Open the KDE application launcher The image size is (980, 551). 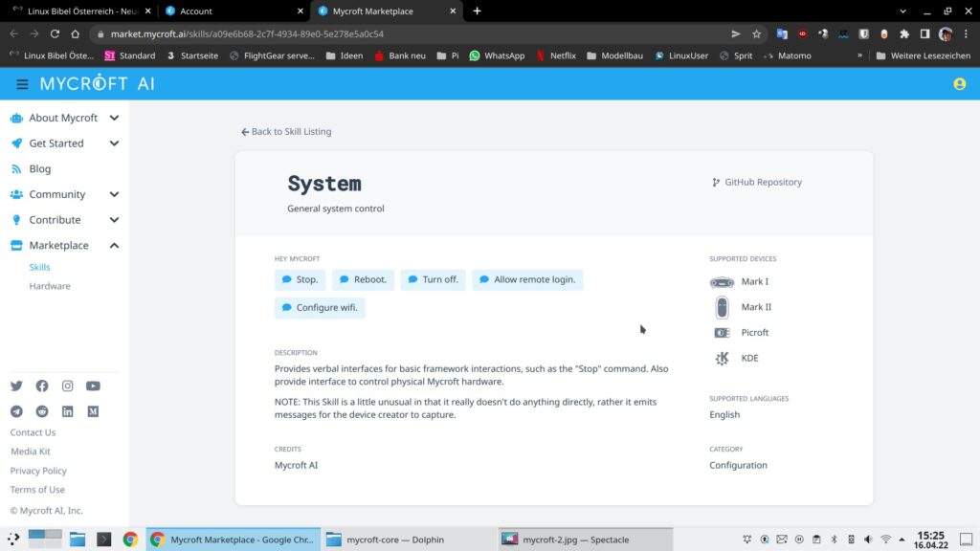pos(13,540)
